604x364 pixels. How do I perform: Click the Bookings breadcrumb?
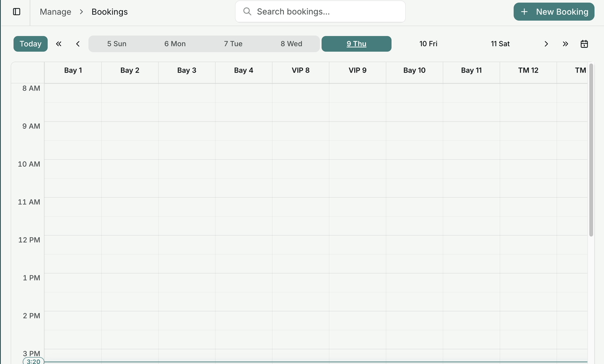click(x=110, y=12)
